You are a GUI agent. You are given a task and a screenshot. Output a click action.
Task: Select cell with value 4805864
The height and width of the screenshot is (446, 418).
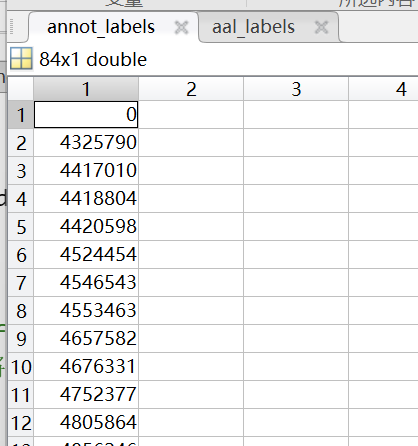coord(86,423)
